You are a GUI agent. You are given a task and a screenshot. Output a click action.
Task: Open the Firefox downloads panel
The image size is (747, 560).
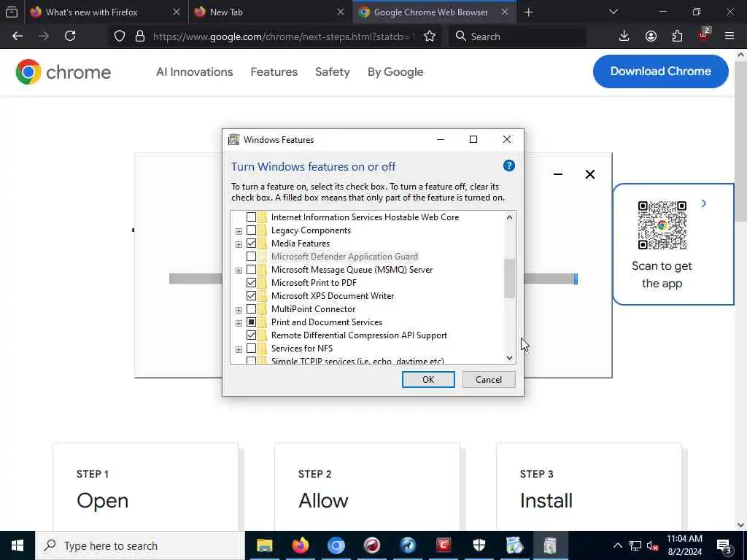(624, 36)
